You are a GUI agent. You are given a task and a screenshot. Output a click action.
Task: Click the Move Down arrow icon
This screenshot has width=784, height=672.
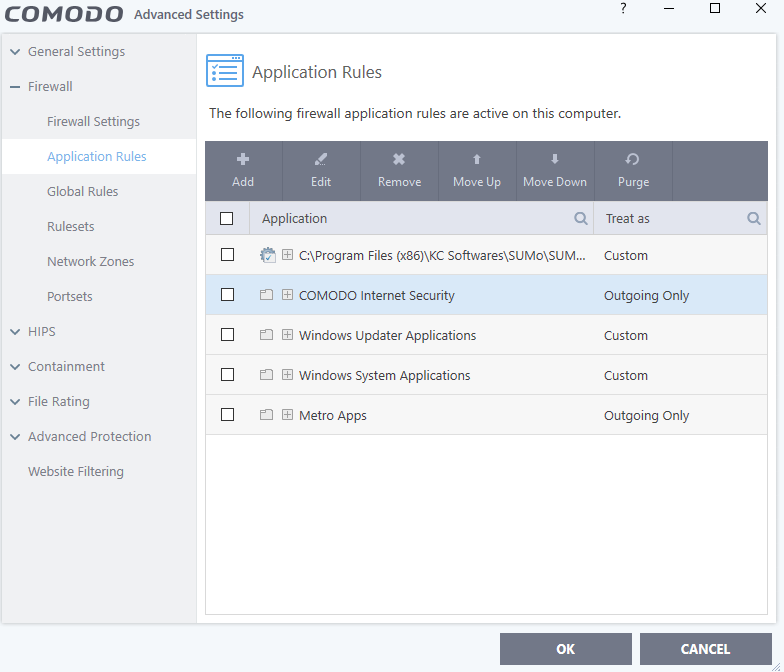[x=555, y=159]
